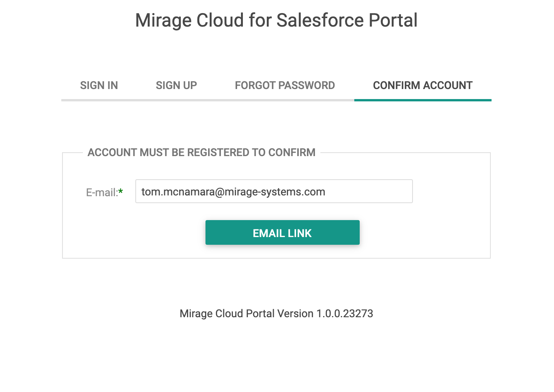Click the E-mail input field
Image resolution: width=554 pixels, height=392 pixels.
coord(274,191)
